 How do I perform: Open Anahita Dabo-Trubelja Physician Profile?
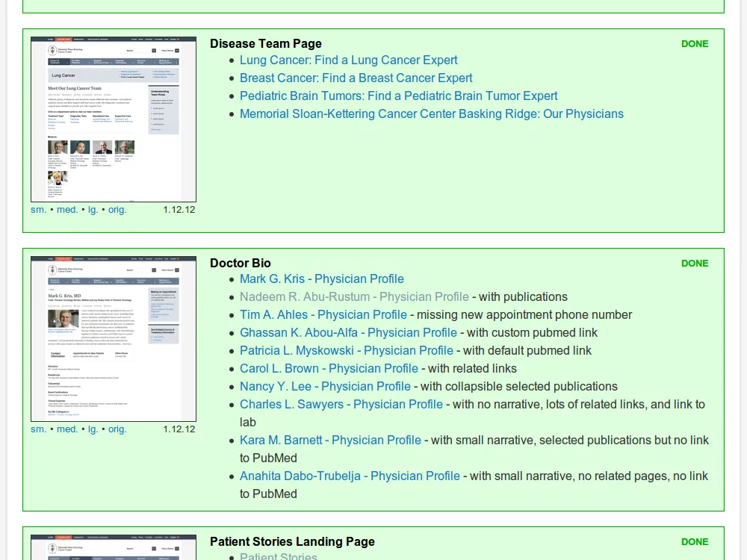click(350, 476)
